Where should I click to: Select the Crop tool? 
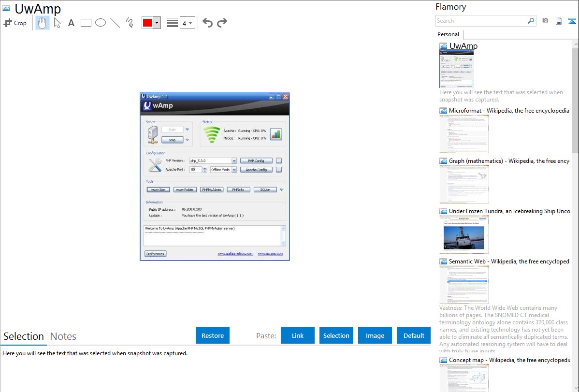pyautogui.click(x=15, y=23)
